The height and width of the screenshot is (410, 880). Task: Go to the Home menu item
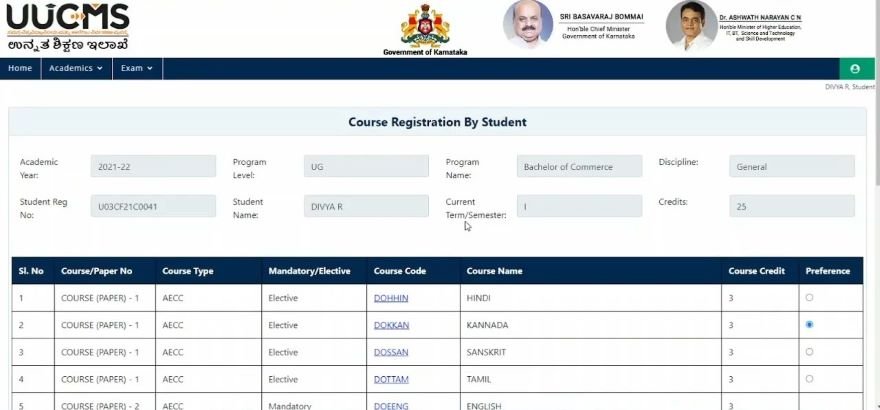tap(20, 69)
